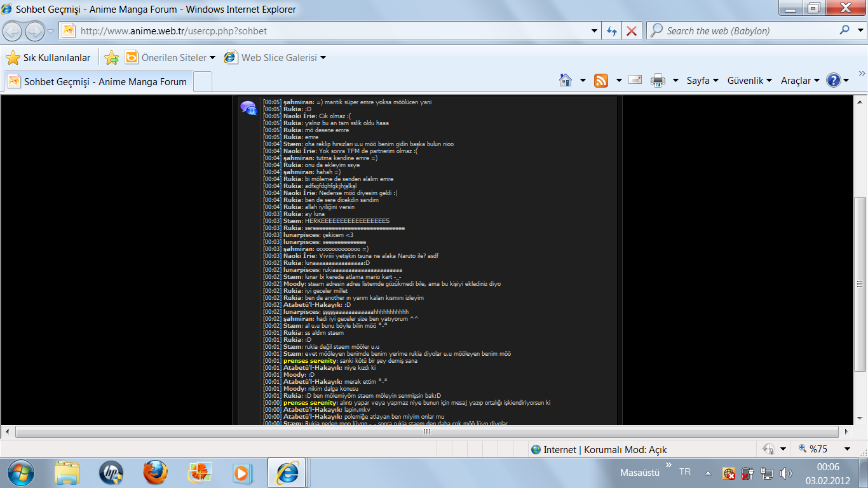Viewport: 868px width, 488px height.
Task: Click the horizontal scrollbar thumb
Action: click(426, 431)
